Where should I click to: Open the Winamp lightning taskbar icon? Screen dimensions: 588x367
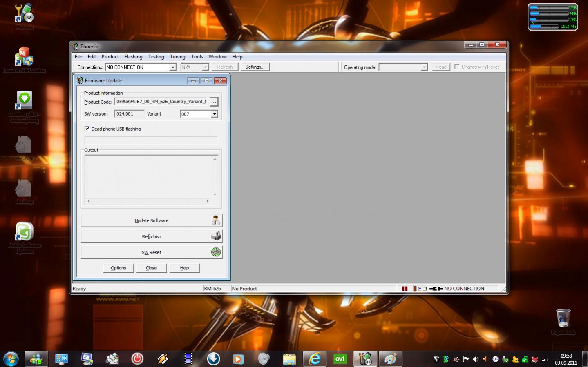(163, 359)
